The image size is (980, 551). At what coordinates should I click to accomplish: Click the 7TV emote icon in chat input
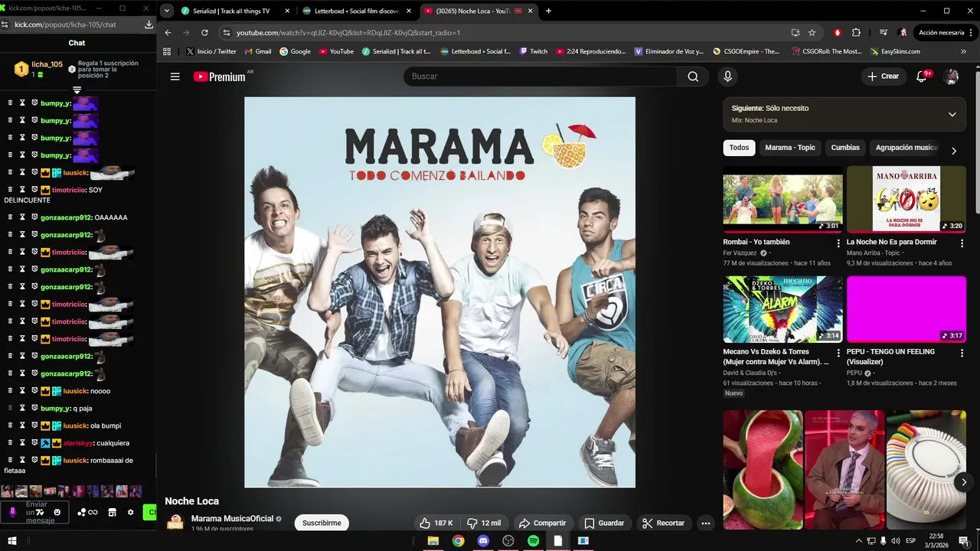pos(39,512)
